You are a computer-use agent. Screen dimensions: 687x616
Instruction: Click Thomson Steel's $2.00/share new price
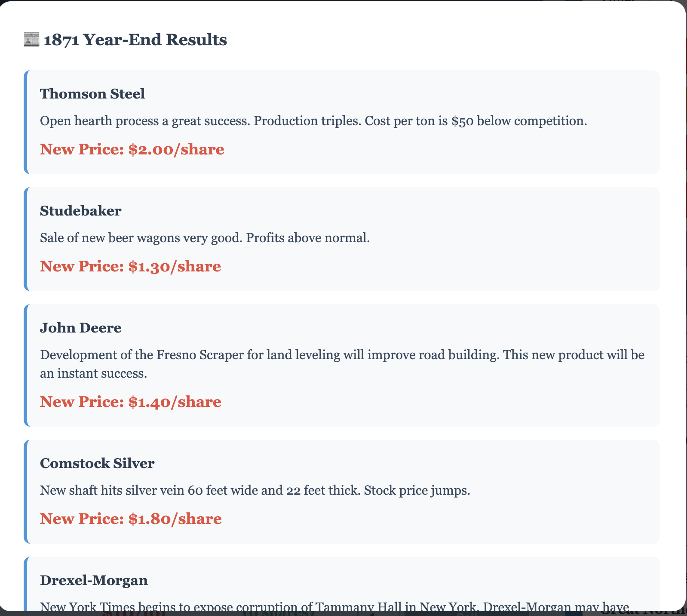[132, 149]
